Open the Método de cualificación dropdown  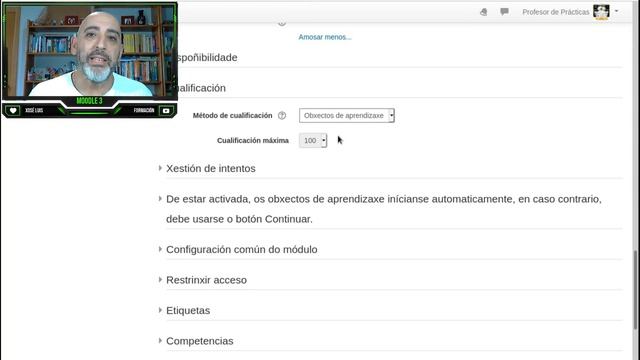tap(347, 116)
